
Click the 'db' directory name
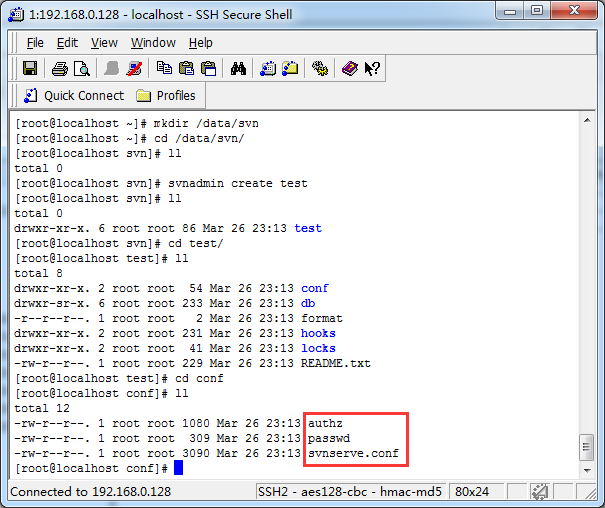coord(308,303)
